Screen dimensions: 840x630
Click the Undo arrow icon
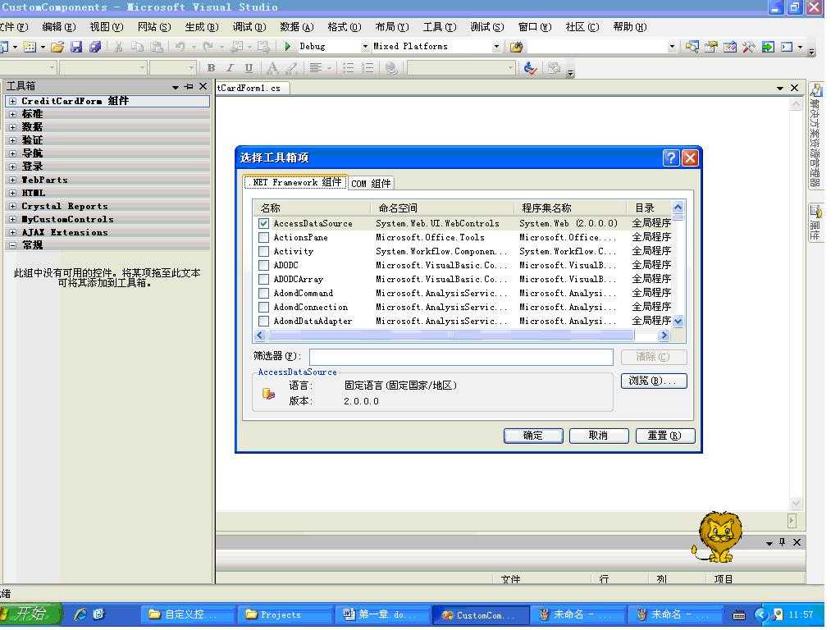coord(180,47)
